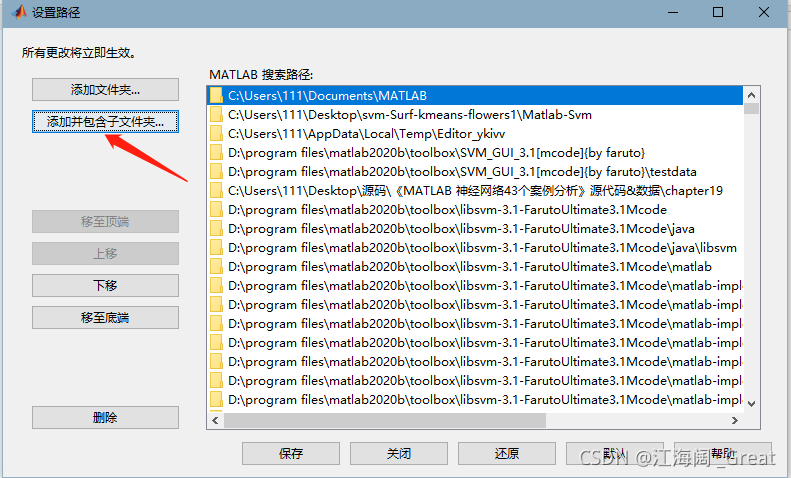The height and width of the screenshot is (478, 791).
Task: Click the vertical scrollbar up arrow
Action: tap(752, 95)
